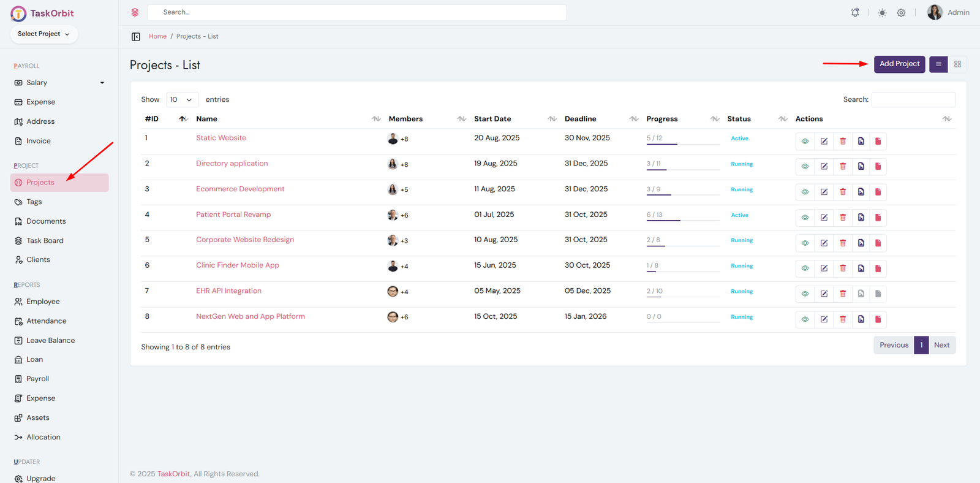
Task: Click the red file icon for Ecommerce Development
Action: (x=878, y=192)
